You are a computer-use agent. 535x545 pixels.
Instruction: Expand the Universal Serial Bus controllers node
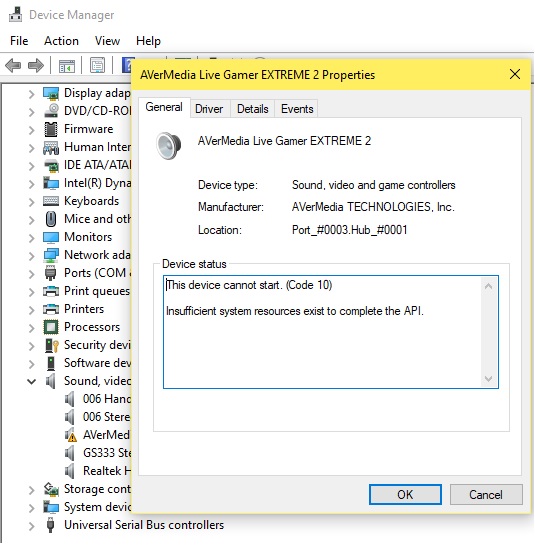click(32, 526)
